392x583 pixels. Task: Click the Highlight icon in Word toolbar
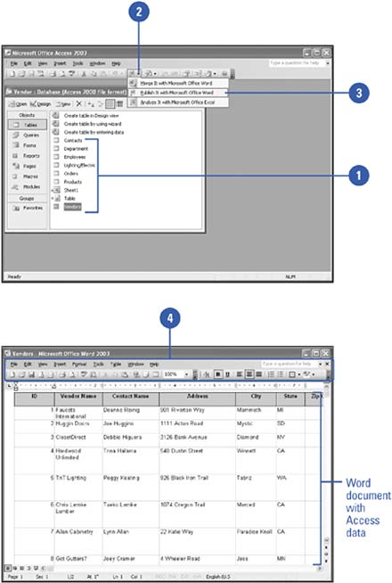306,374
